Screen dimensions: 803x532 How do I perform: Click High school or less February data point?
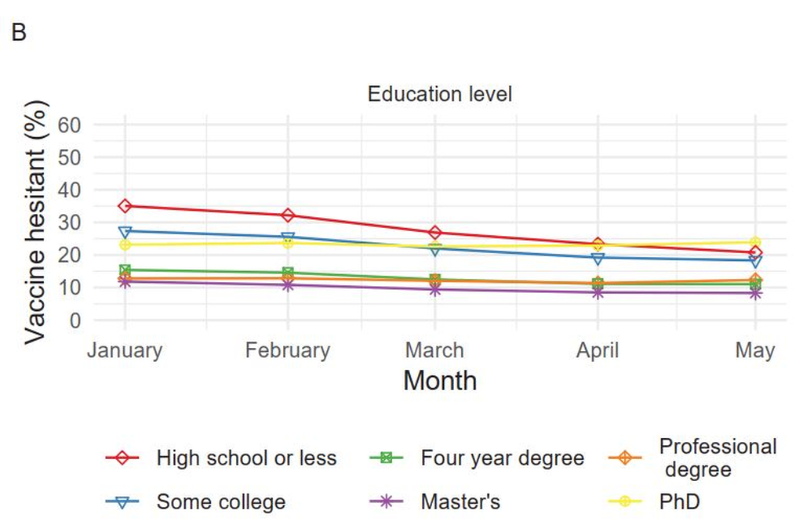coord(288,215)
